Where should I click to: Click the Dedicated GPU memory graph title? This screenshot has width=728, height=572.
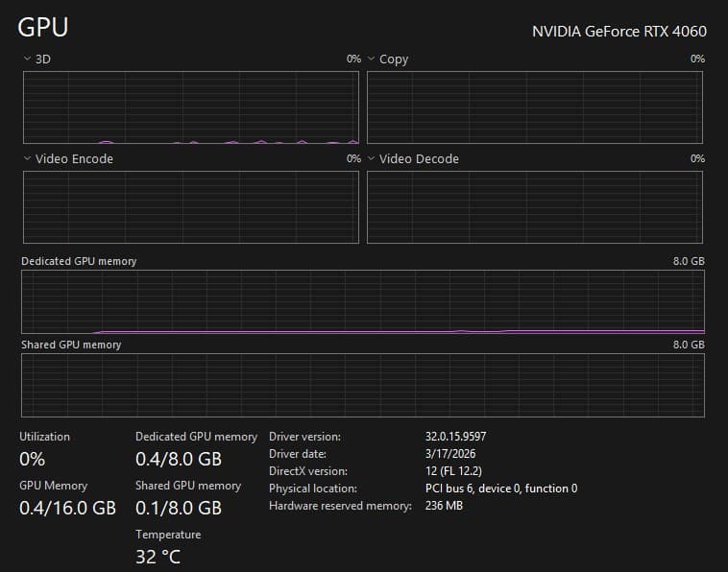[x=79, y=261]
